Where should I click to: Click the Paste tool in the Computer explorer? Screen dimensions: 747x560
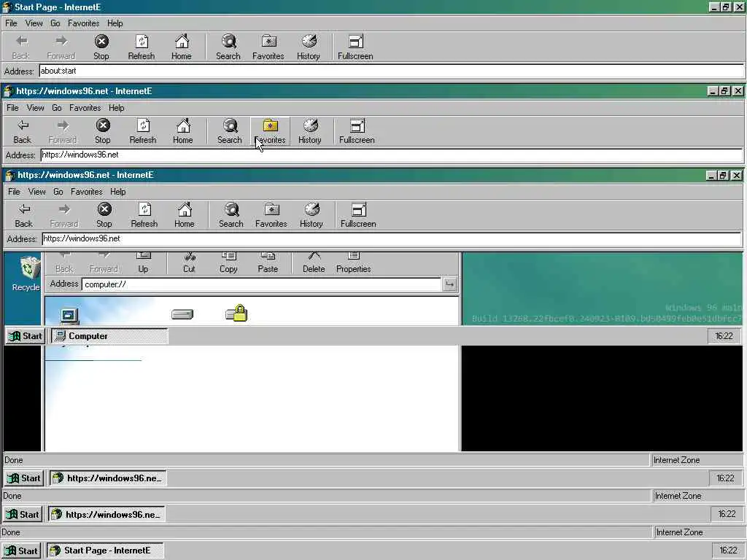point(268,263)
